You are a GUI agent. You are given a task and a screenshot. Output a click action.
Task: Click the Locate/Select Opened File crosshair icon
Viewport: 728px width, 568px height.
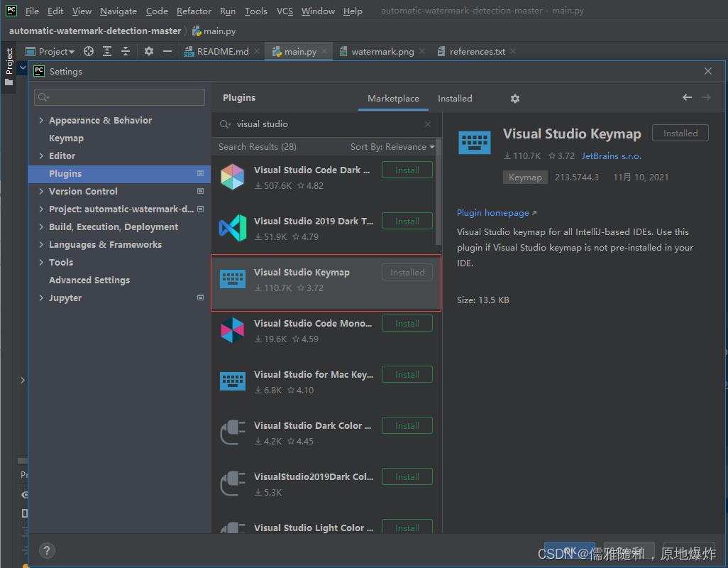click(x=89, y=52)
